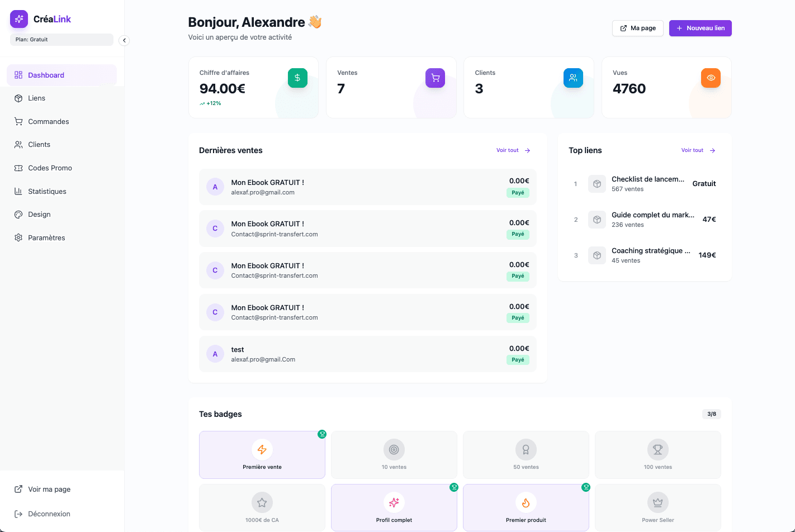Click the shopping cart icon on Ventes card
795x532 pixels.
tap(435, 78)
